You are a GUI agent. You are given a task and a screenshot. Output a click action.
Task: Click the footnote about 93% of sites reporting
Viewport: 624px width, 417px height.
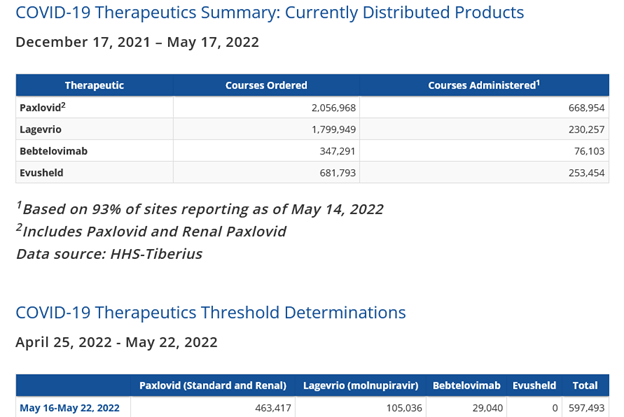(200, 210)
